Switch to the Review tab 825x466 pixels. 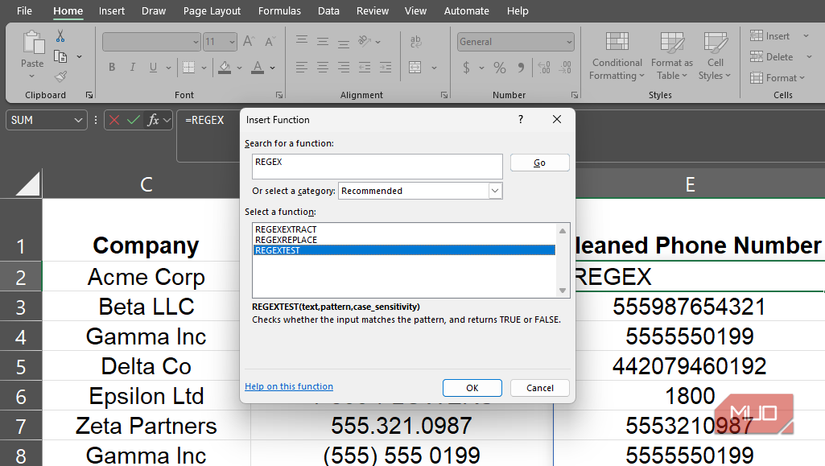point(372,11)
